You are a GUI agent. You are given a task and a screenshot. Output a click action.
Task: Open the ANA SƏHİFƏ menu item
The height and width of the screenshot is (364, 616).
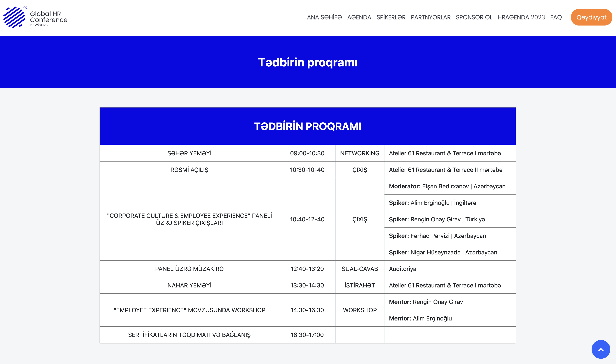coord(324,17)
